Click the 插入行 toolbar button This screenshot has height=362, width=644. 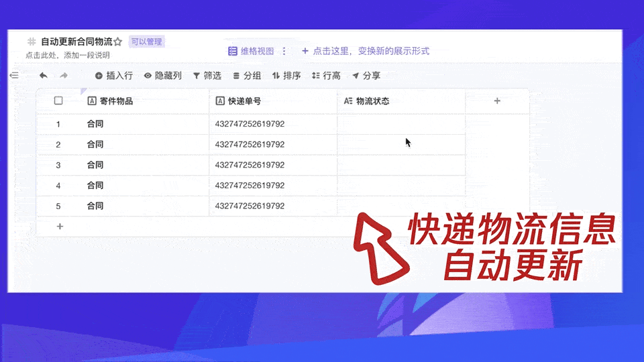click(x=114, y=76)
